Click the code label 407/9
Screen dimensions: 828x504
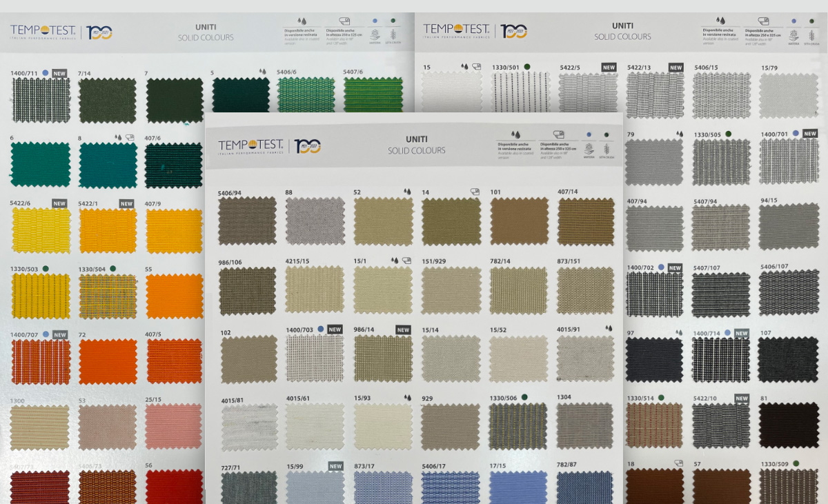pyautogui.click(x=153, y=203)
